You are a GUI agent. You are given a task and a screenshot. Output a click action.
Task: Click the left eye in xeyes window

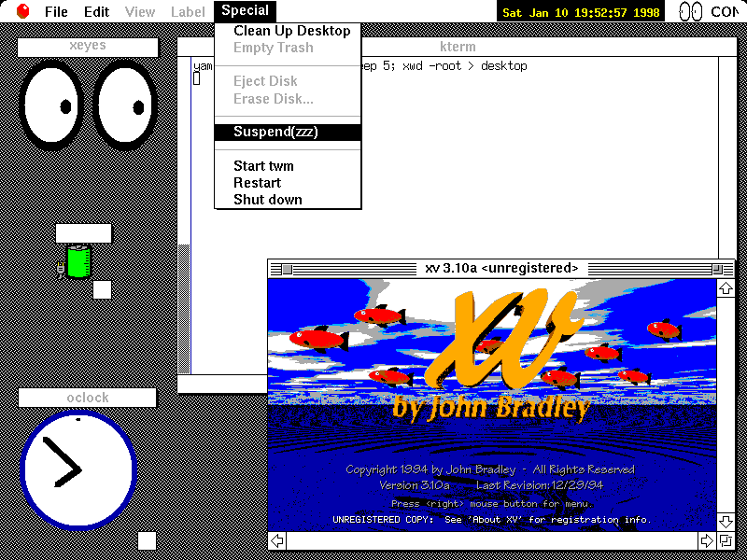pyautogui.click(x=51, y=105)
